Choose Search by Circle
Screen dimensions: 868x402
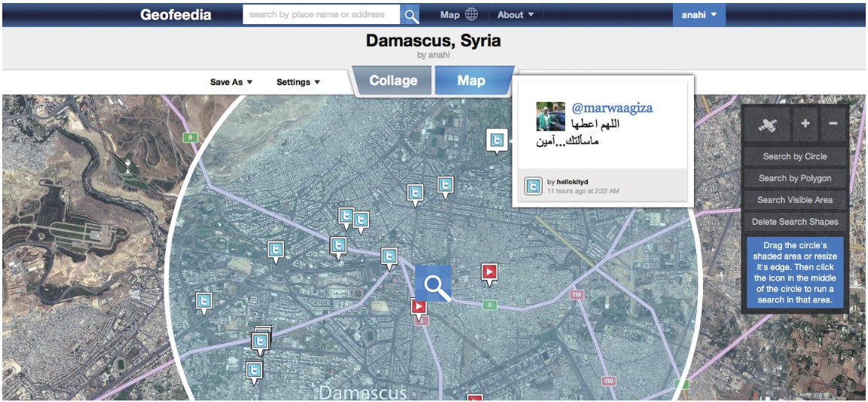point(795,156)
